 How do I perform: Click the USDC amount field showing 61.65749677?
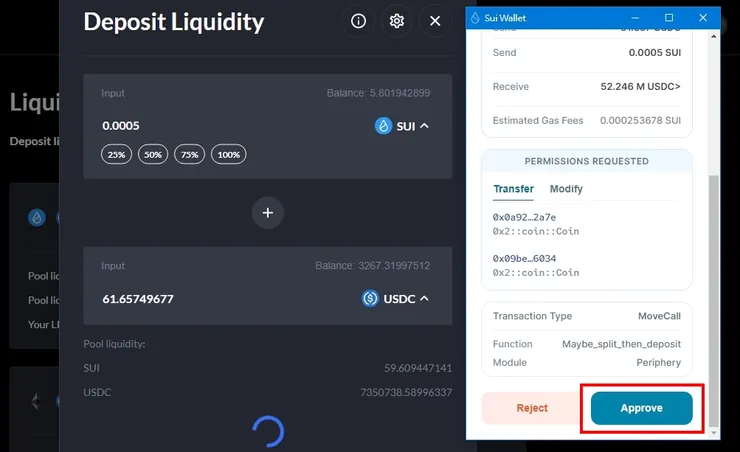pos(138,299)
